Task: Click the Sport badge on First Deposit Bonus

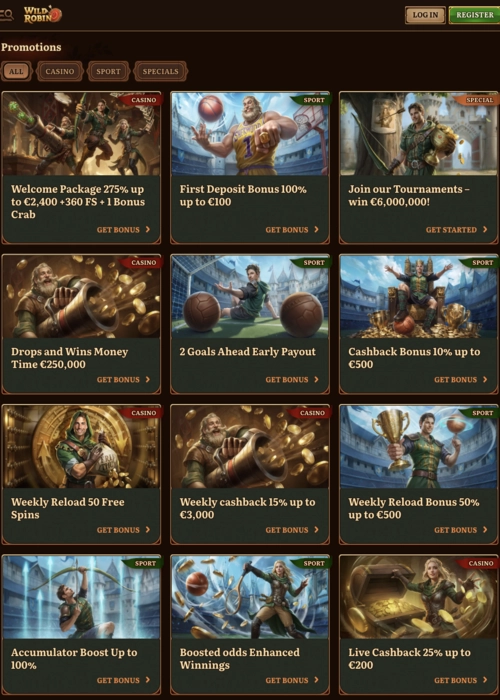Action: point(312,100)
